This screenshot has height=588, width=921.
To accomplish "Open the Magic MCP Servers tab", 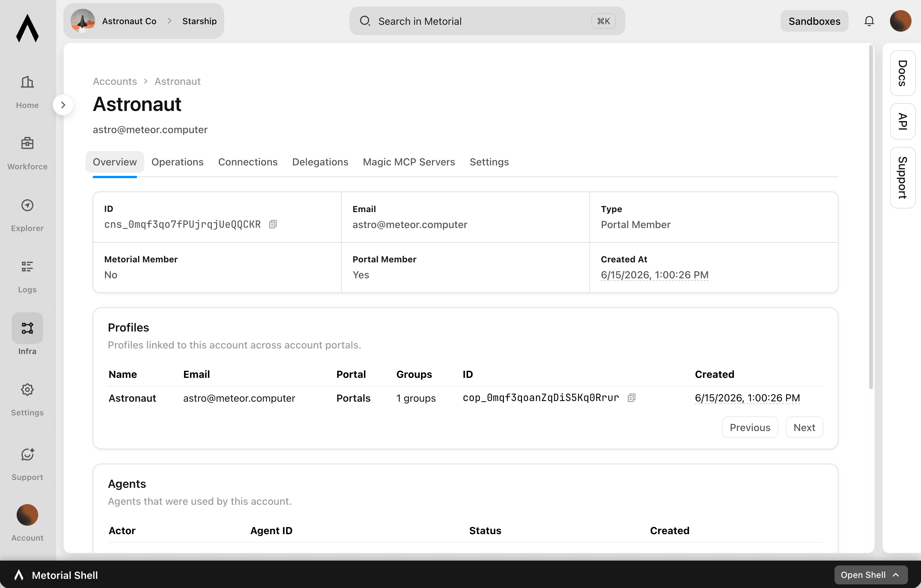I will [x=409, y=162].
